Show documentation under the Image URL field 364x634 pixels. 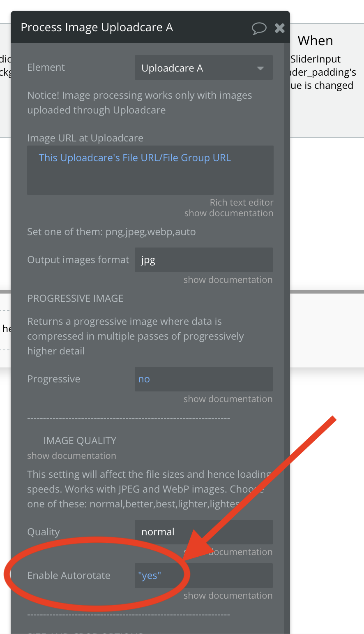click(229, 213)
